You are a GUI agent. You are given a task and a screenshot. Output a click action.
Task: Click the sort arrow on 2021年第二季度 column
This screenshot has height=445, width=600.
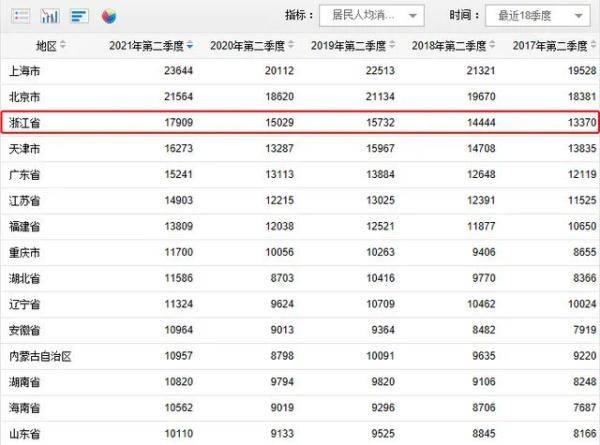coord(190,46)
